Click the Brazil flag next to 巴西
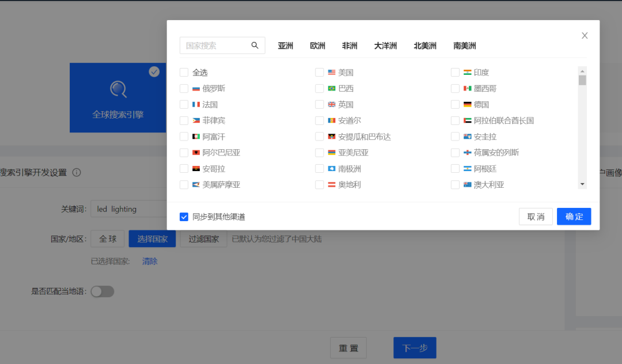Viewport: 622px width, 364px height. 332,89
